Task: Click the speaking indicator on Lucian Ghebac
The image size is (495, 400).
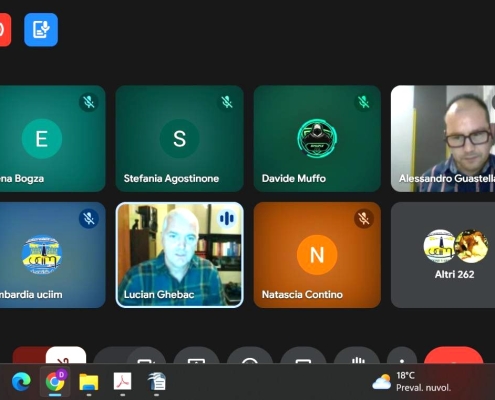Action: (x=227, y=219)
